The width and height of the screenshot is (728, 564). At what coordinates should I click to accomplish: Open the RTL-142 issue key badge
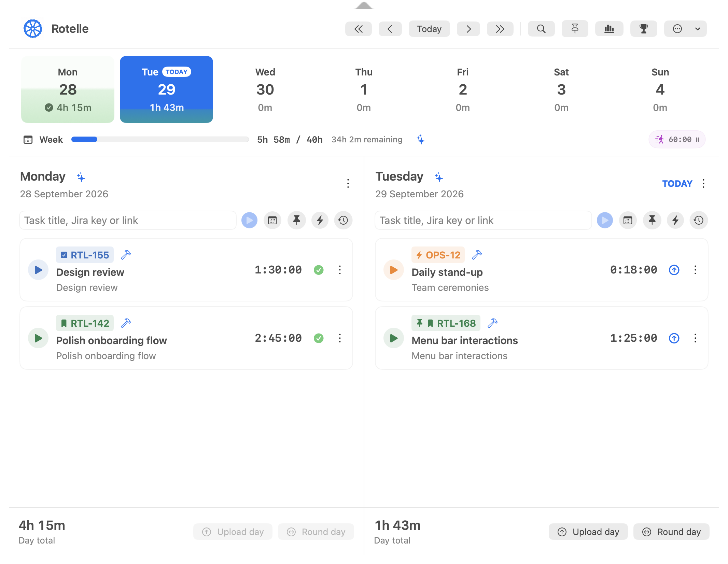pos(85,323)
